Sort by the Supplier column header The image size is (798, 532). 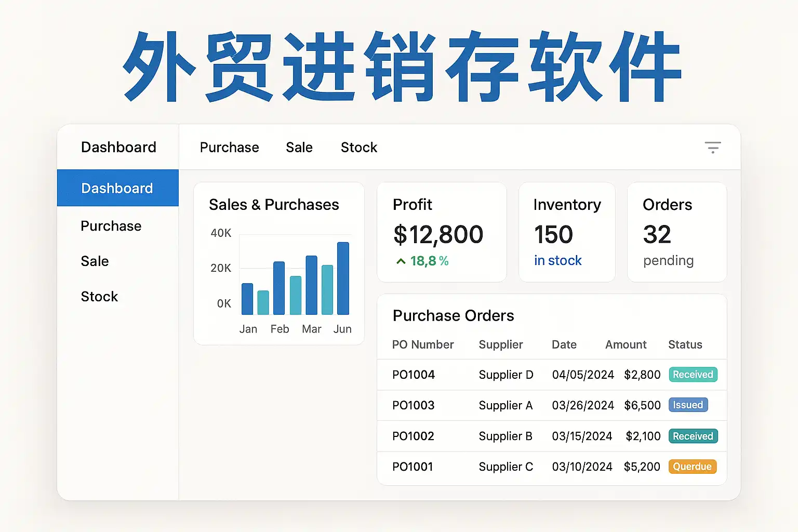tap(501, 344)
